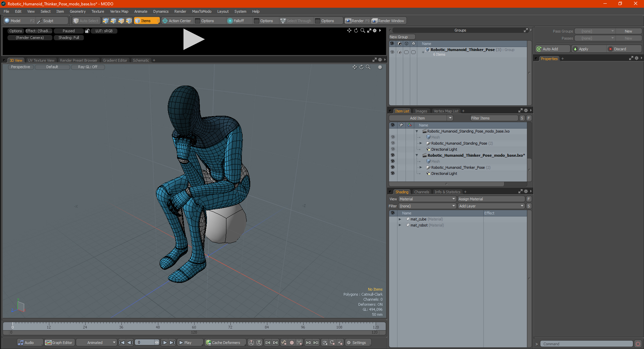The height and width of the screenshot is (349, 644).
Task: Start large preview render play arrow
Action: (x=194, y=40)
